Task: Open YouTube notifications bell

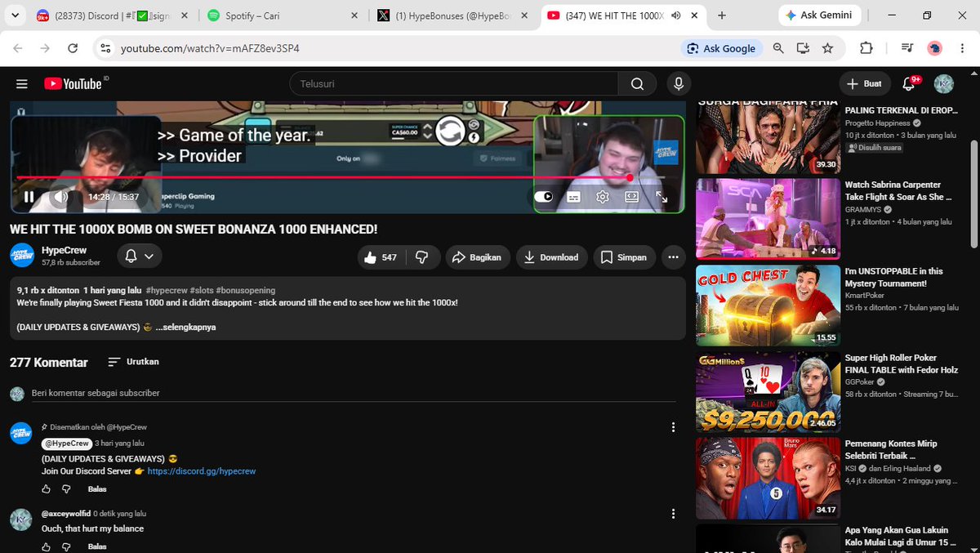Action: coord(909,83)
